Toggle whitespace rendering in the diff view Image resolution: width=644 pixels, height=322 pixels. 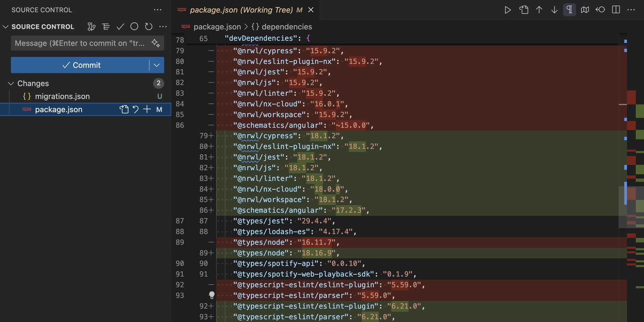[x=569, y=10]
